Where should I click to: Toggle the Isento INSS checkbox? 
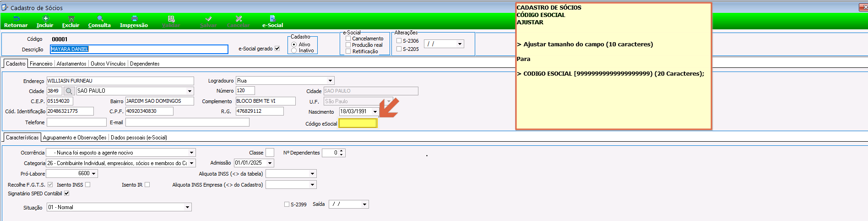pyautogui.click(x=88, y=185)
